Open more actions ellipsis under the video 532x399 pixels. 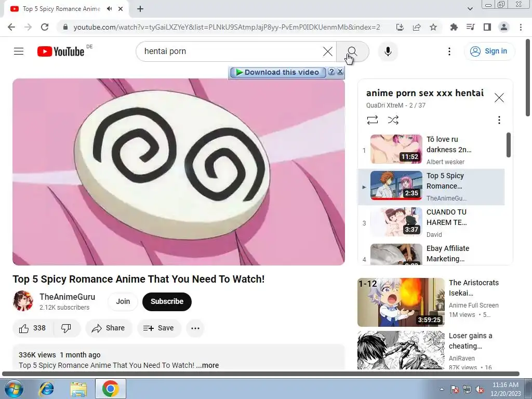coord(195,328)
